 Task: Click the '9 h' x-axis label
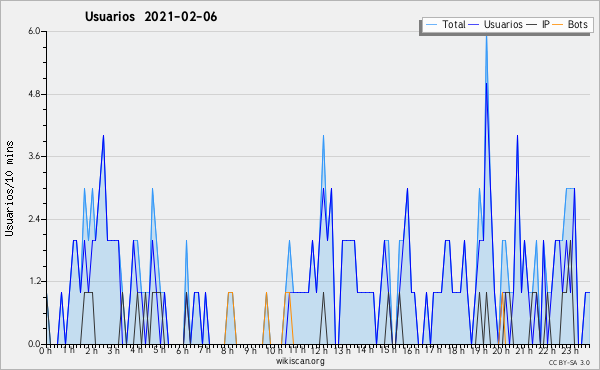click(x=251, y=351)
